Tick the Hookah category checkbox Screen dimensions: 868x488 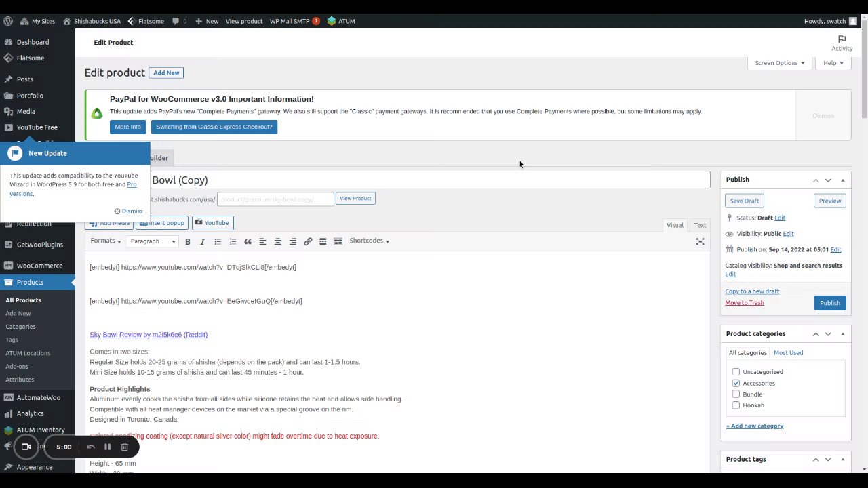click(736, 405)
